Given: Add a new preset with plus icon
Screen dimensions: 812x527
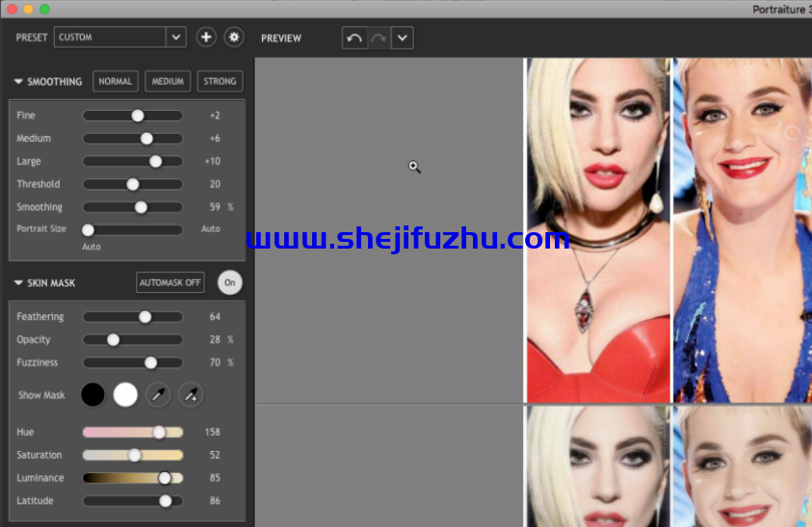Looking at the screenshot, I should click(x=205, y=38).
